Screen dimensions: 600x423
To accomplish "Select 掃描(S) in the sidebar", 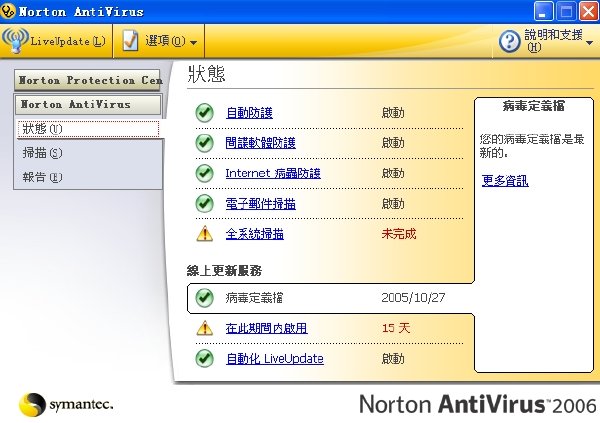I will (42, 153).
